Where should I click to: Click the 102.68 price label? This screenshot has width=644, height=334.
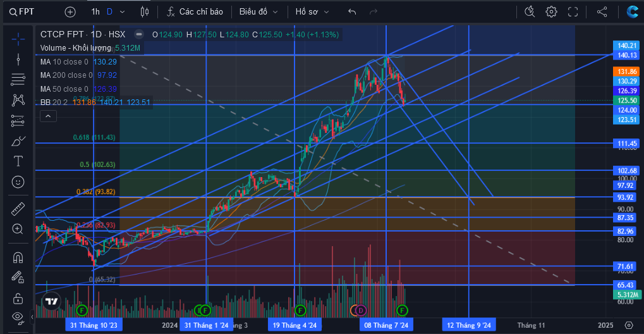coord(627,170)
